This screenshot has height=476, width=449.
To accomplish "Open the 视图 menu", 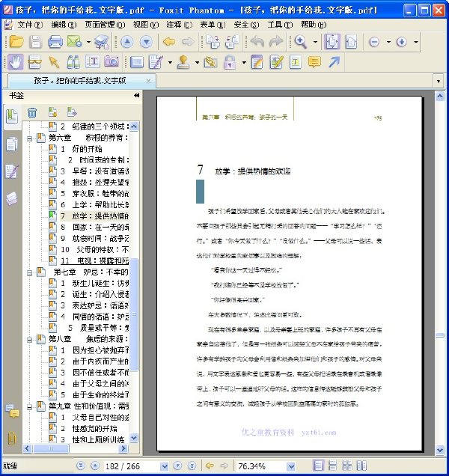I will point(146,25).
